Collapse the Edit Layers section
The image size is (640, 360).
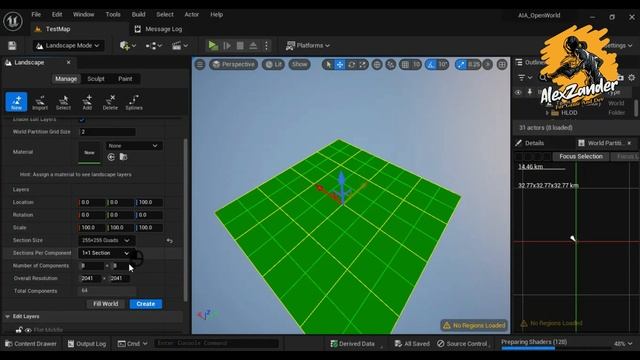[x=7, y=316]
